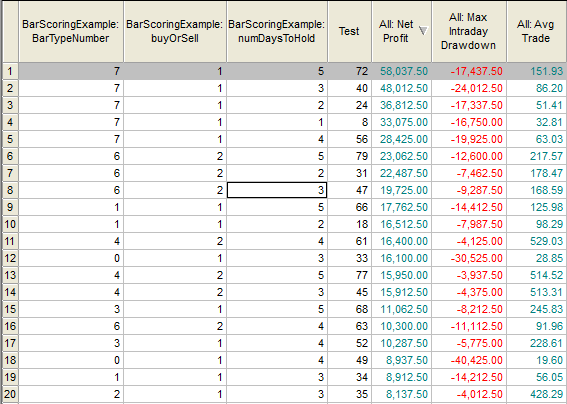This screenshot has height=404, width=567.
Task: Click the Max Intraday Drawdown column header
Action: [x=469, y=31]
